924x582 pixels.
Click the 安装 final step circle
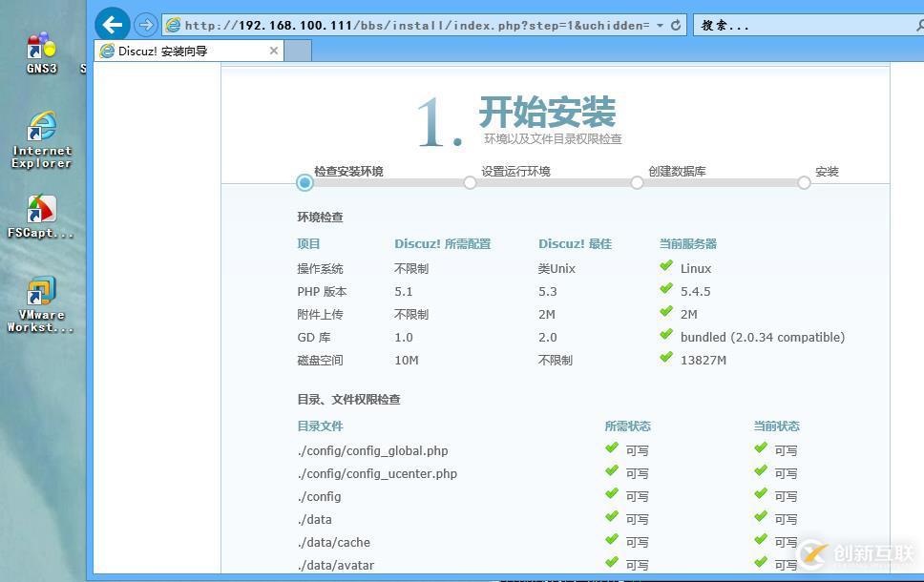point(804,182)
